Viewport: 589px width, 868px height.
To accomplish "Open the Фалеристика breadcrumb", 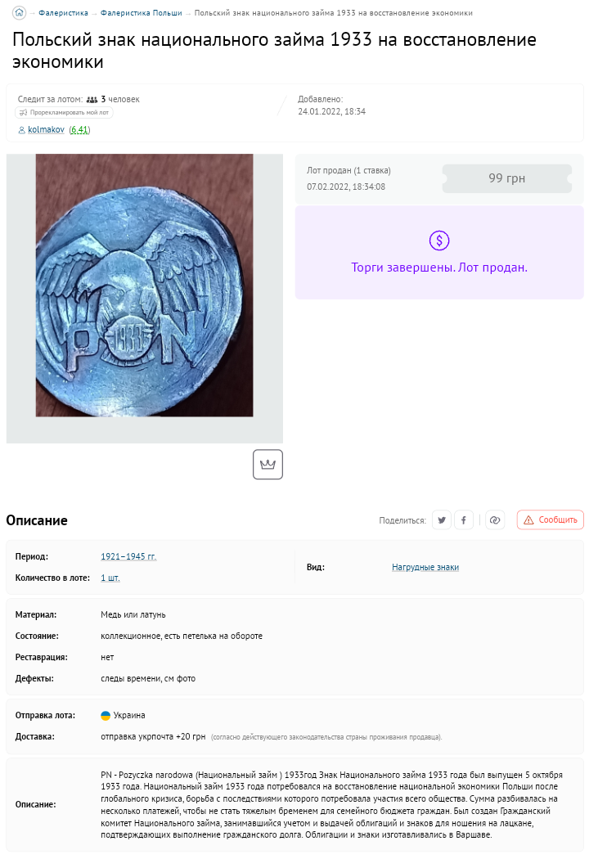I will click(x=63, y=13).
